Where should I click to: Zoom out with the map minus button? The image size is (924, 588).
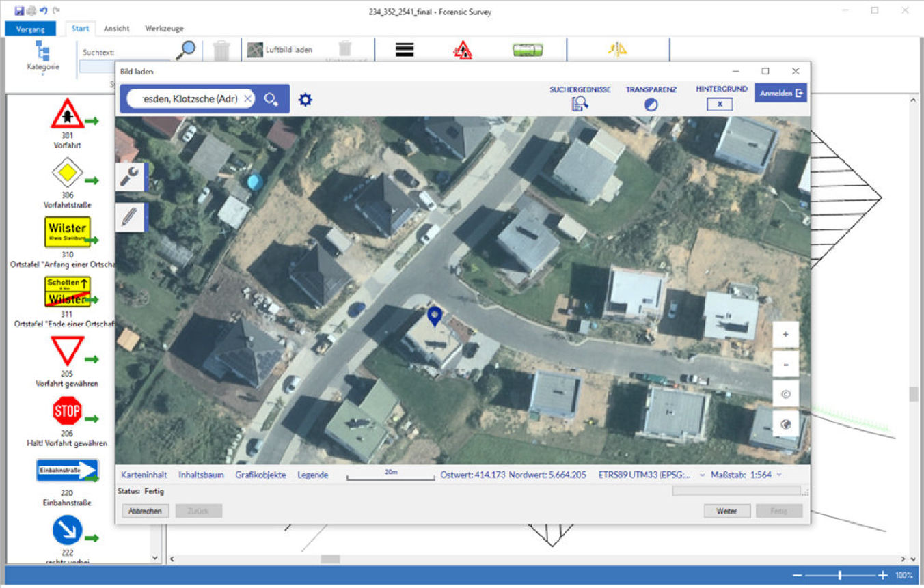click(785, 365)
